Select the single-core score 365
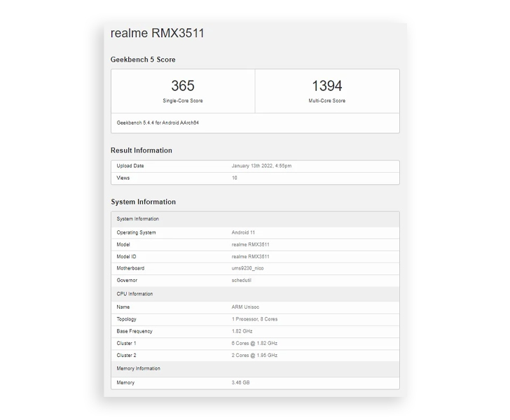 point(183,86)
